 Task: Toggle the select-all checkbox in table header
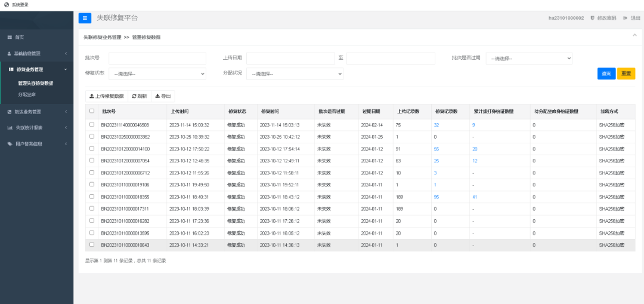click(x=92, y=110)
